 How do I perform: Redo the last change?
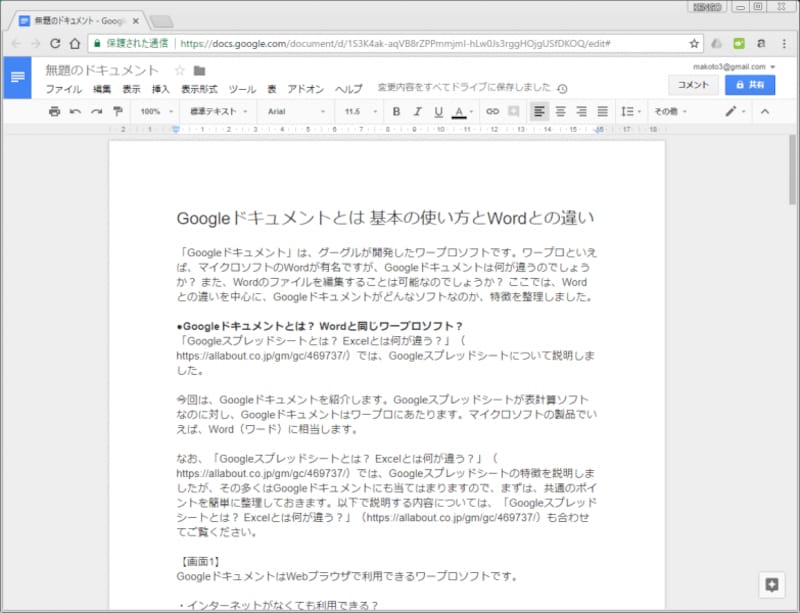pyautogui.click(x=96, y=112)
